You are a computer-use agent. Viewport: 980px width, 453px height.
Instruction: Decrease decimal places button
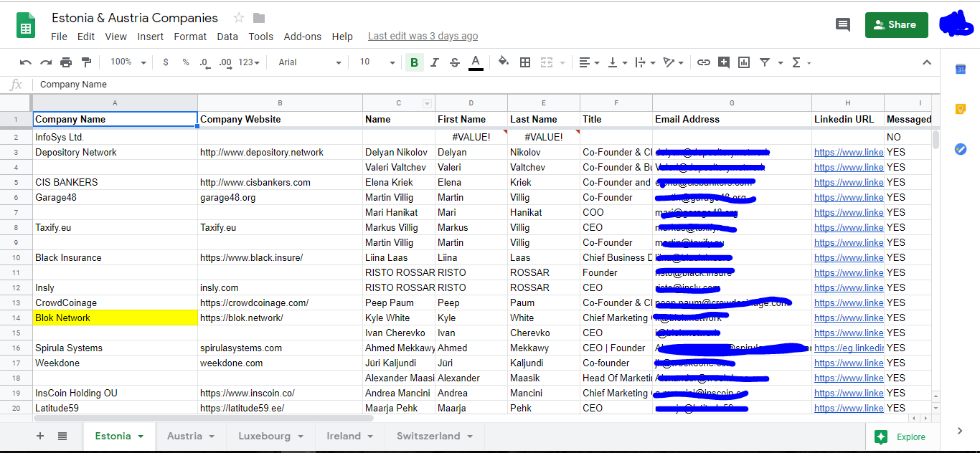pos(204,62)
